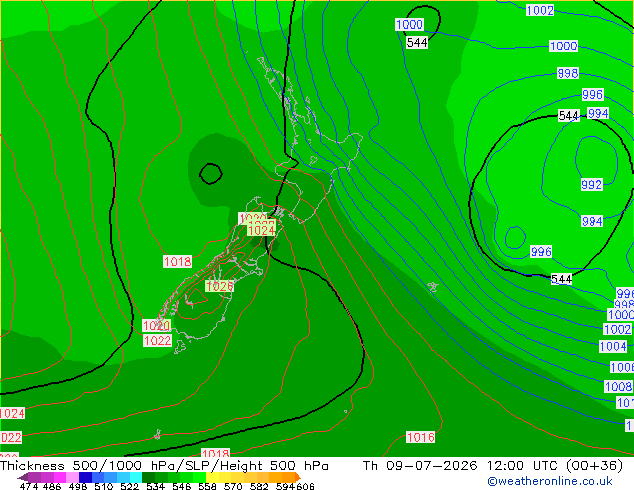Click the red 1018 label west of South Island

click(x=178, y=262)
